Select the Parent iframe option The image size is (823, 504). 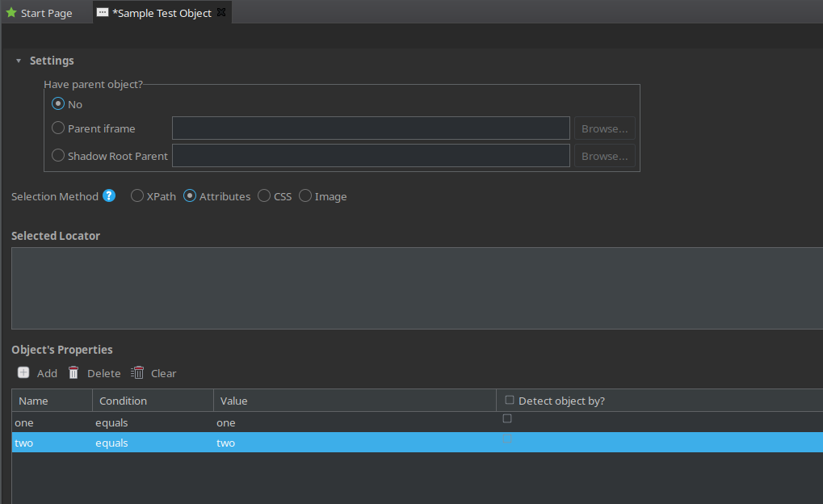point(58,128)
